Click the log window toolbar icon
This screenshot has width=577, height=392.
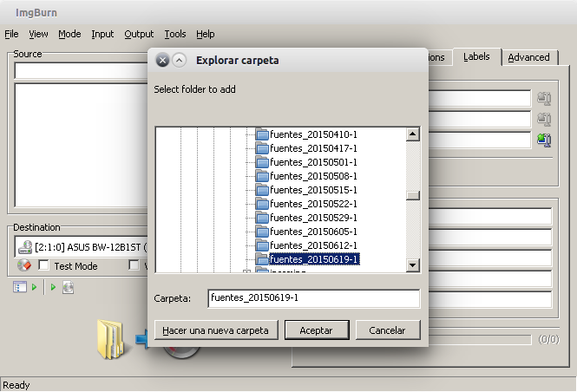pos(19,287)
